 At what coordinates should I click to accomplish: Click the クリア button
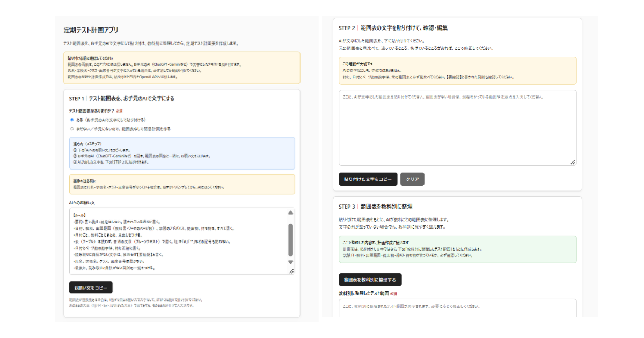point(412,179)
